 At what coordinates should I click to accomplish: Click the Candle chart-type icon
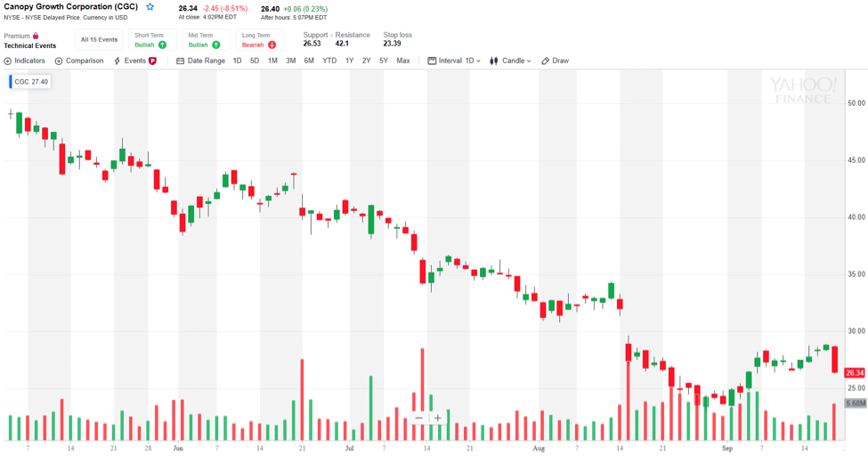(x=494, y=61)
